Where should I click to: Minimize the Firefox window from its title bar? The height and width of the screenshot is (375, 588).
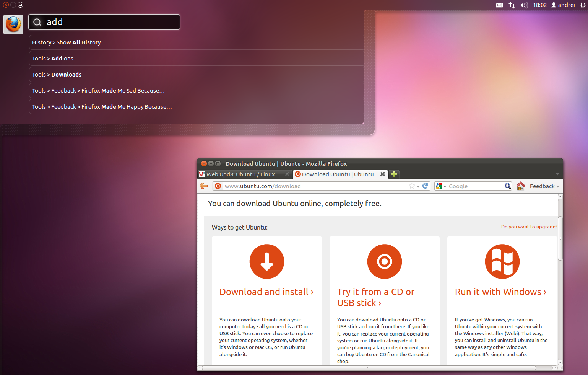click(211, 163)
